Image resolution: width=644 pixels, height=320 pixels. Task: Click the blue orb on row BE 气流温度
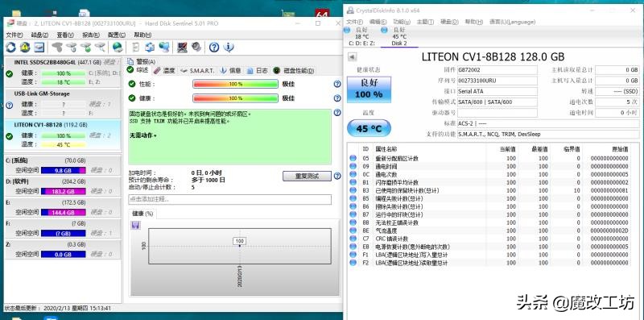point(353,231)
